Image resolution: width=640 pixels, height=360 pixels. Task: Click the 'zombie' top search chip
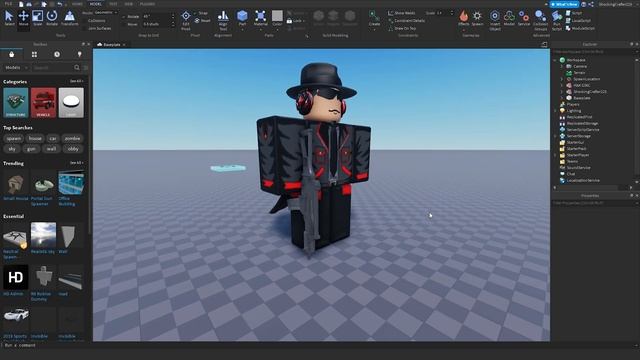[x=72, y=139]
